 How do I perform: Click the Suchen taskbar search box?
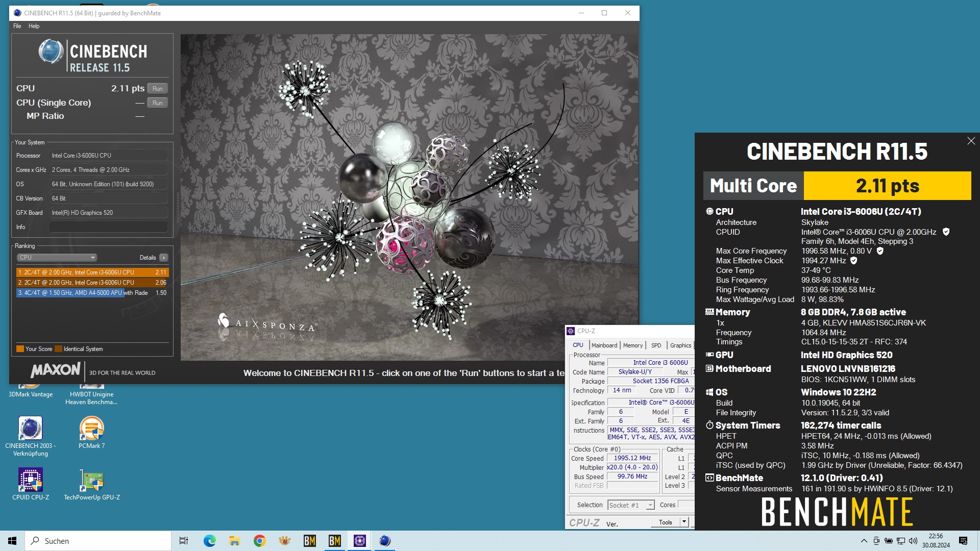click(98, 541)
